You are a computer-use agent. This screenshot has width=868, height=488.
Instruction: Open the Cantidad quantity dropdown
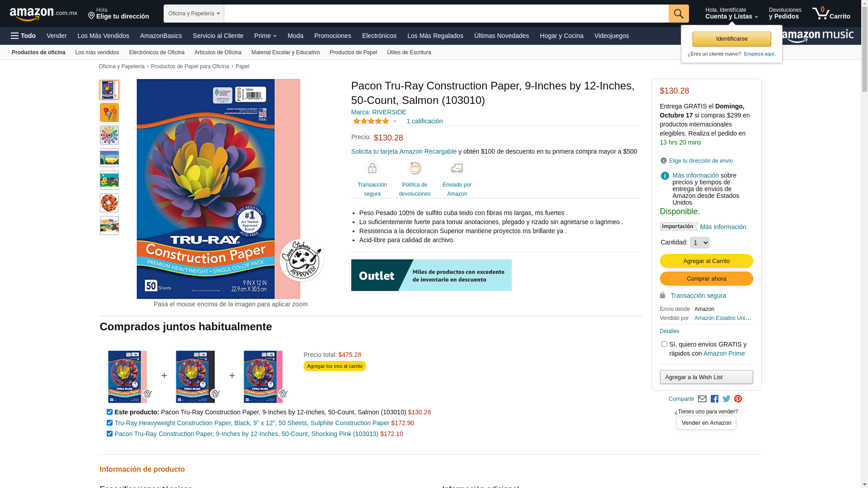point(700,243)
